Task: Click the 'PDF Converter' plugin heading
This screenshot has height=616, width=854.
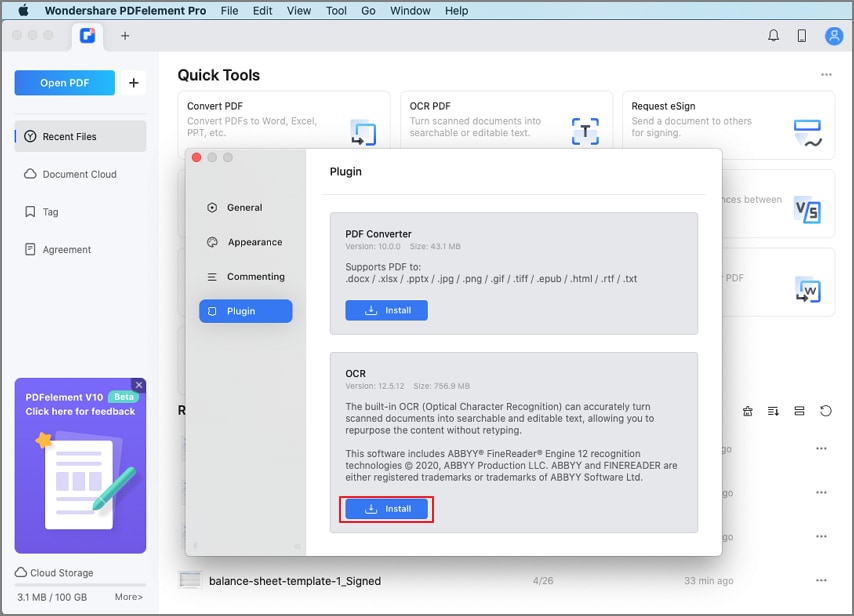Action: [379, 234]
